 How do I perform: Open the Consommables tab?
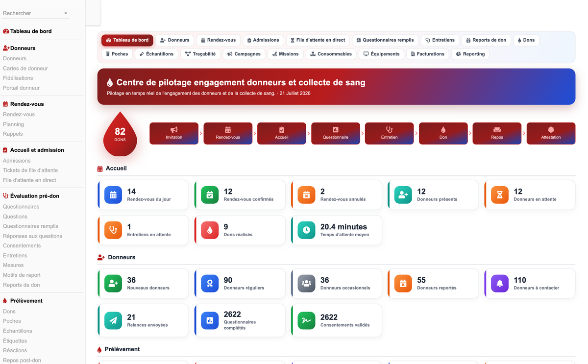coord(331,54)
